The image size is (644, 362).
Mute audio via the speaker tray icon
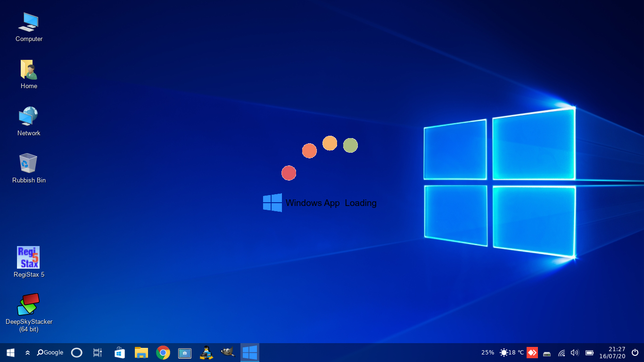click(x=575, y=352)
